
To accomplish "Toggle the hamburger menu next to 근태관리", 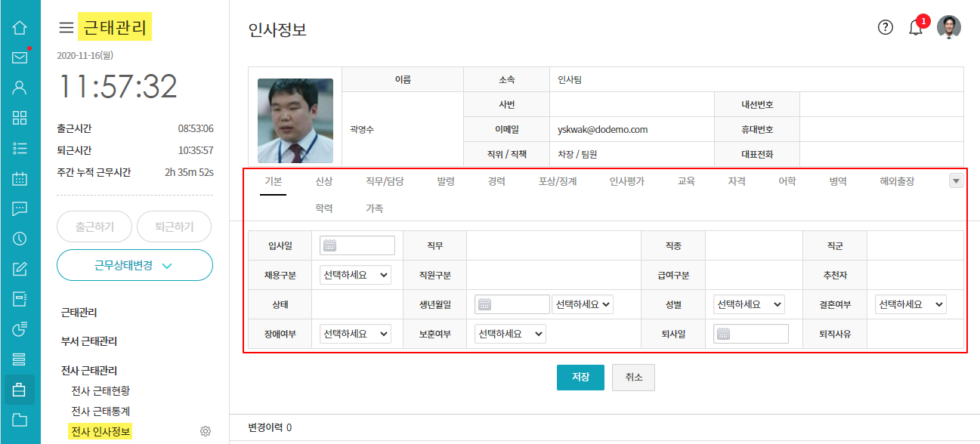I will (x=66, y=29).
